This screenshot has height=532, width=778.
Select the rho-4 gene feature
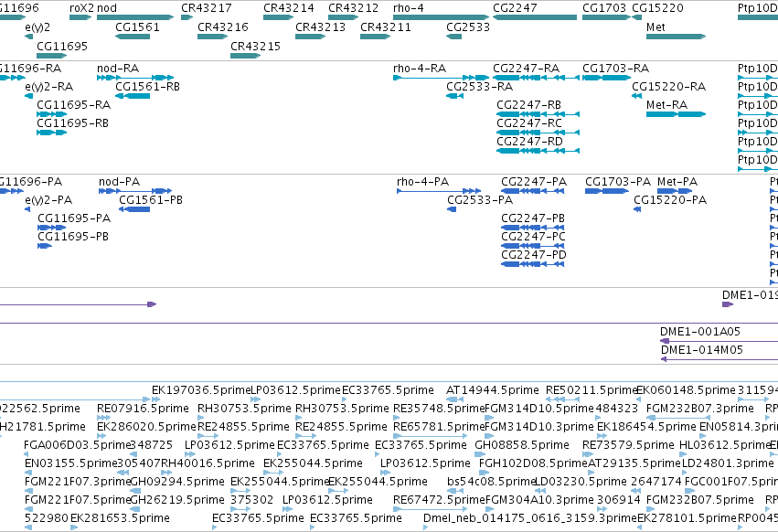pos(441,17)
